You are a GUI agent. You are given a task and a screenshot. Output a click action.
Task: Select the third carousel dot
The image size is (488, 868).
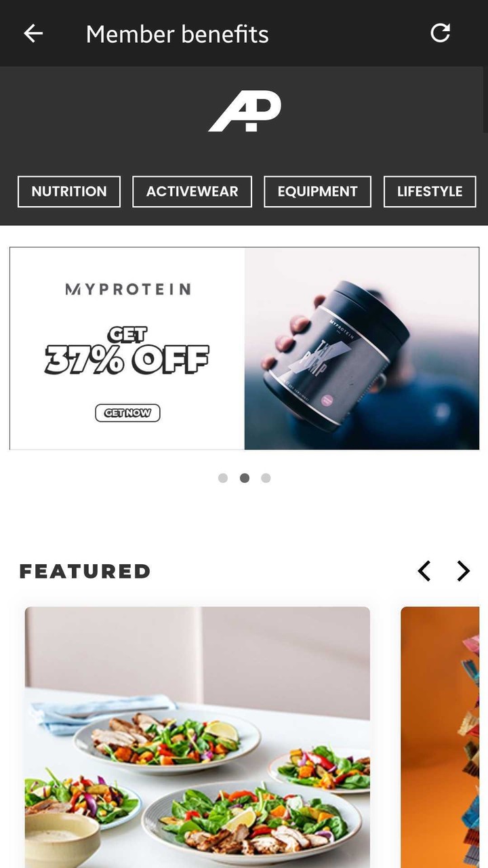[x=266, y=478]
